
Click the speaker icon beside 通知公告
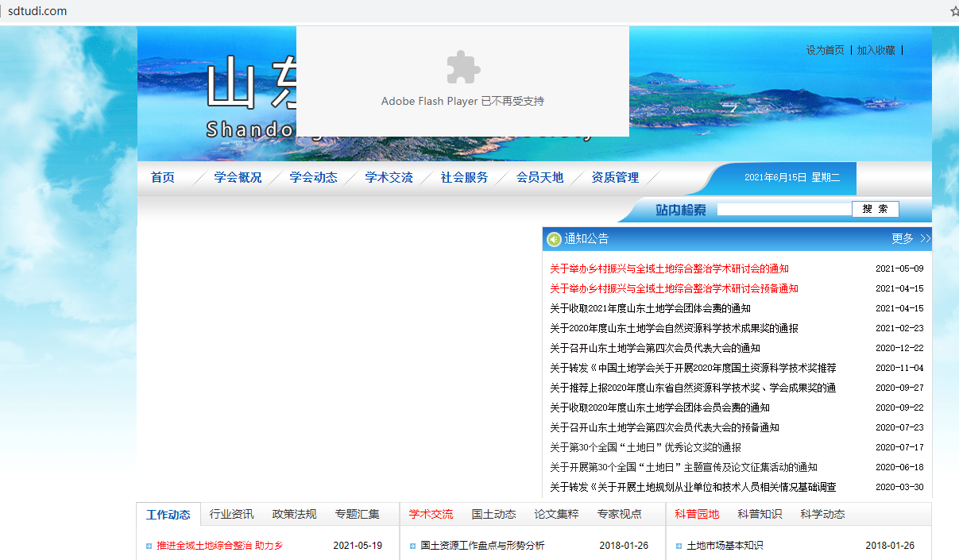coord(554,239)
